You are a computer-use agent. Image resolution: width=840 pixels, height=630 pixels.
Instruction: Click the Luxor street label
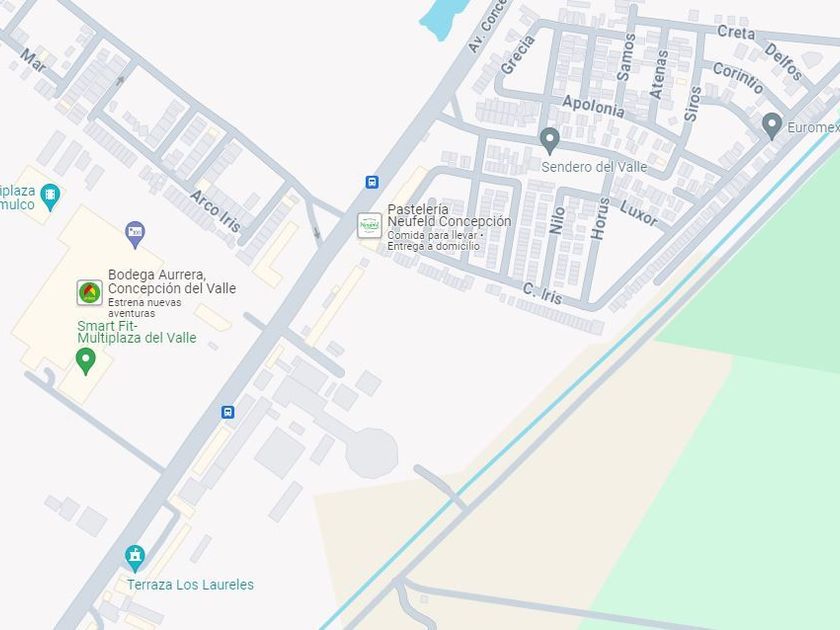click(638, 213)
